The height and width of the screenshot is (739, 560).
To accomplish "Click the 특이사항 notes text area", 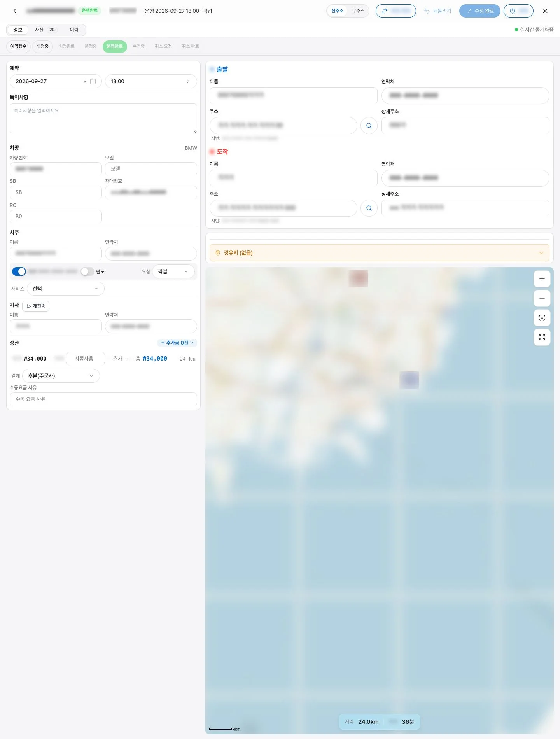I will click(103, 118).
